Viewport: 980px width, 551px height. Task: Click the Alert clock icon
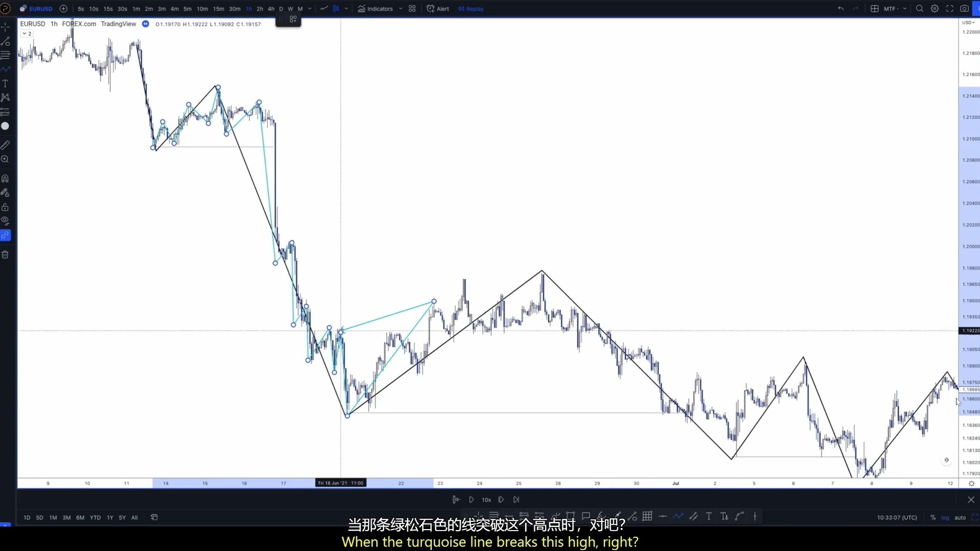(431, 9)
